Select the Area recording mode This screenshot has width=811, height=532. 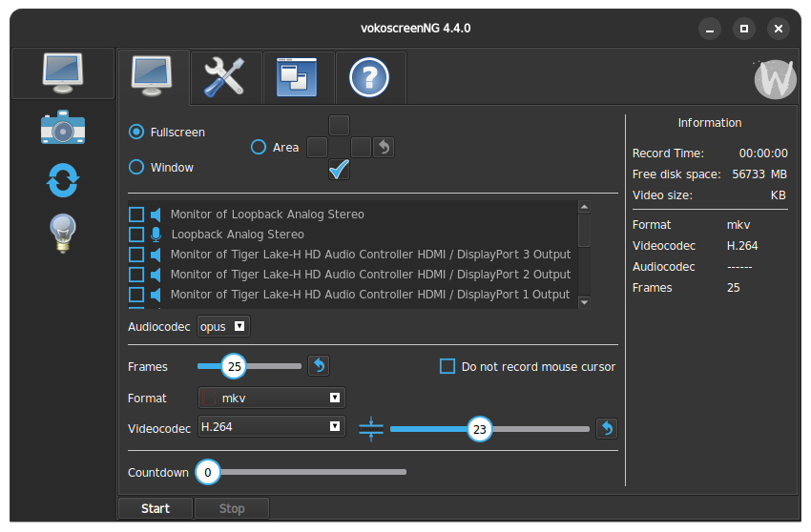pyautogui.click(x=259, y=147)
